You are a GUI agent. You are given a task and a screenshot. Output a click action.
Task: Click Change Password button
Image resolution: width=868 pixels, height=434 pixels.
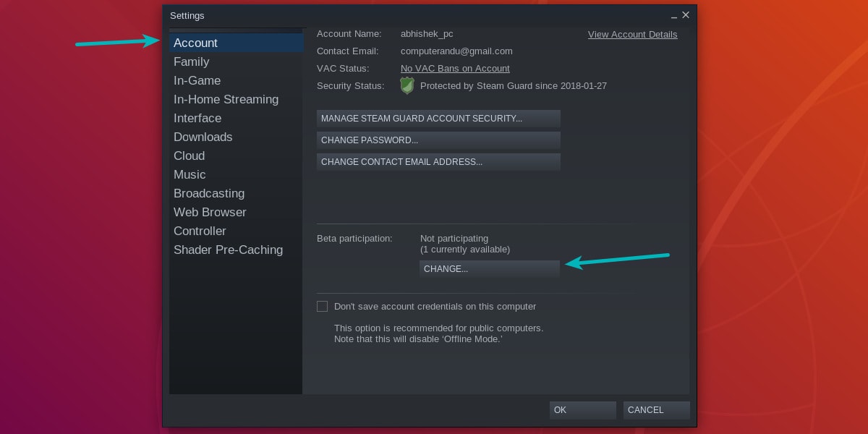click(x=438, y=140)
